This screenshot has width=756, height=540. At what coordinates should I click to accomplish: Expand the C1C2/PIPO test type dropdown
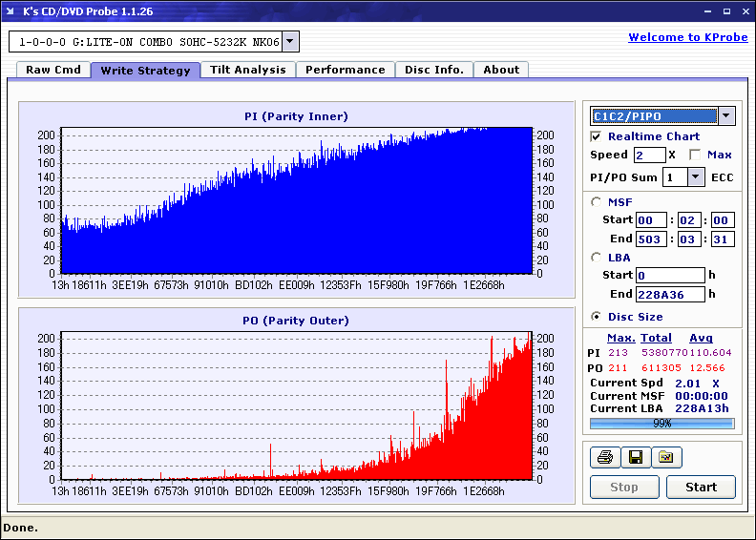point(726,116)
